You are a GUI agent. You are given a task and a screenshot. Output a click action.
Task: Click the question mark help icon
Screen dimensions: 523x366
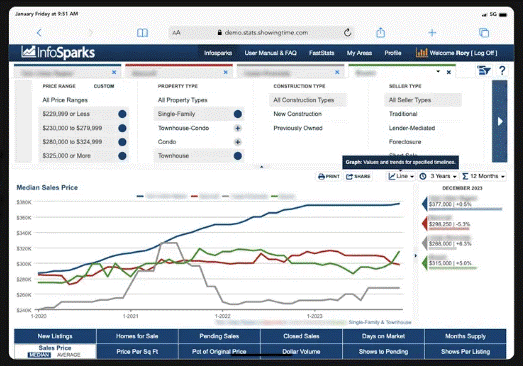(x=502, y=71)
